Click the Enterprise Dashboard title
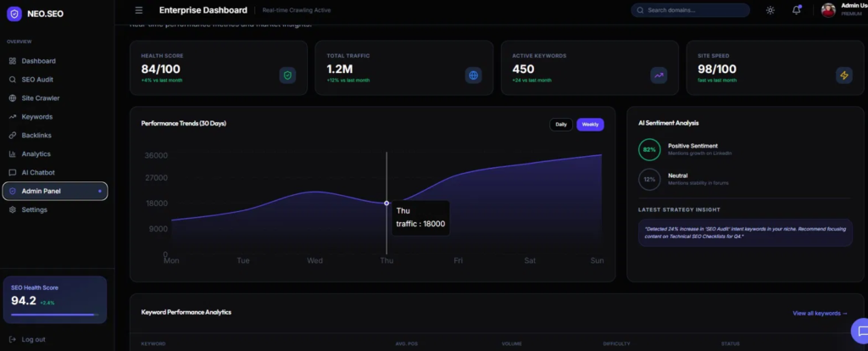 coord(203,10)
